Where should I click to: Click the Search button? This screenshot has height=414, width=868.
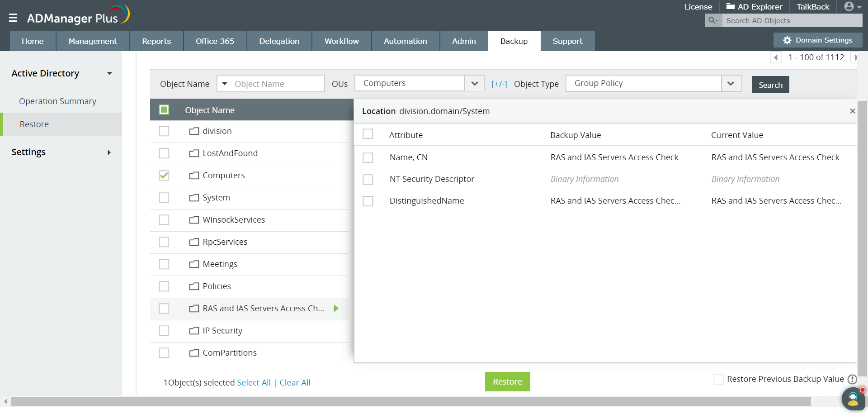pyautogui.click(x=770, y=85)
